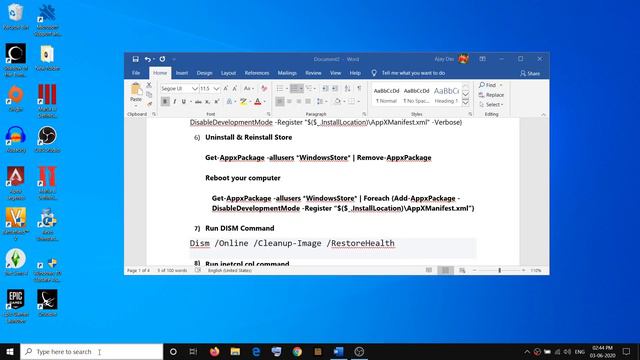Switch to Web Layout view in status bar
Screen dimensions: 640x360
coord(462,270)
